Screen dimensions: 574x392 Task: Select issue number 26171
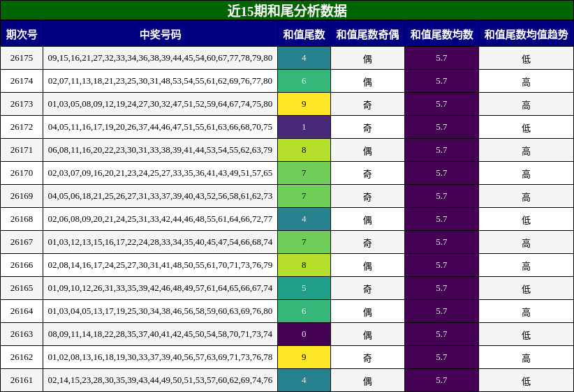(22, 150)
